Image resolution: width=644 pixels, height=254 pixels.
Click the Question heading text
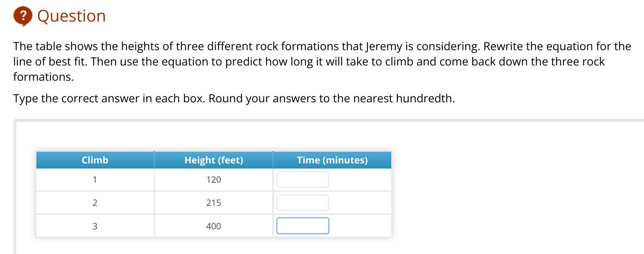[71, 16]
